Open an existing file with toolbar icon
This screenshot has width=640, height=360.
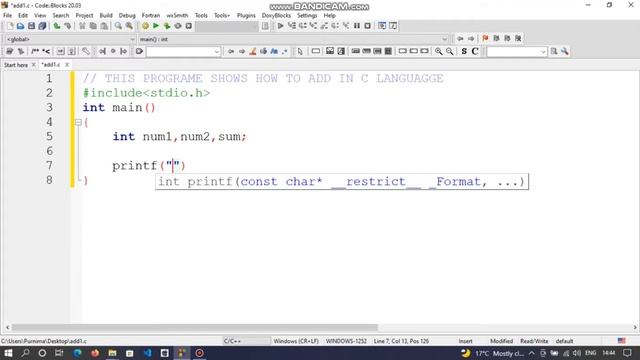coord(20,26)
